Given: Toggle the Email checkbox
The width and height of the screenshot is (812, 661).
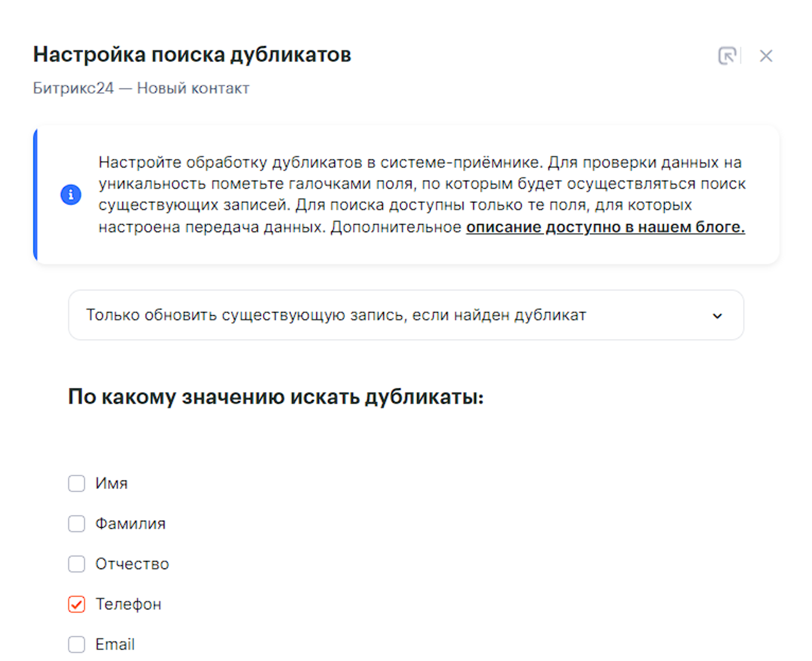Looking at the screenshot, I should 76,645.
